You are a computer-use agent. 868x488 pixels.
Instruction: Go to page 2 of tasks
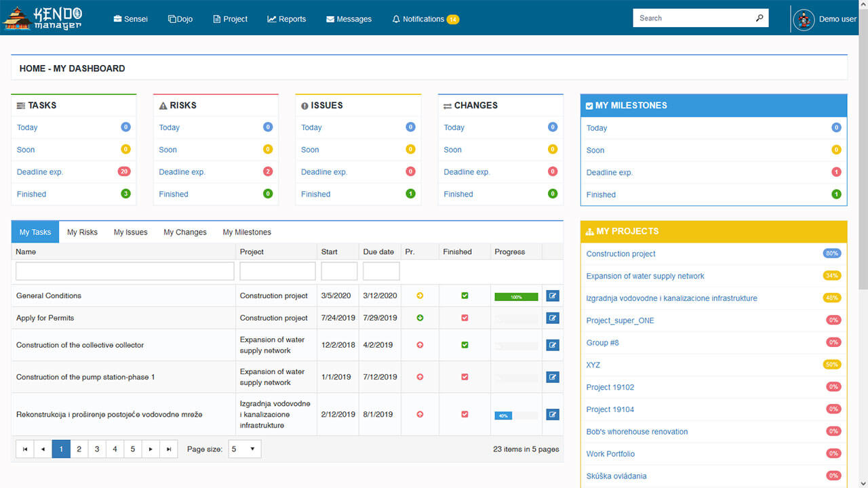click(79, 449)
